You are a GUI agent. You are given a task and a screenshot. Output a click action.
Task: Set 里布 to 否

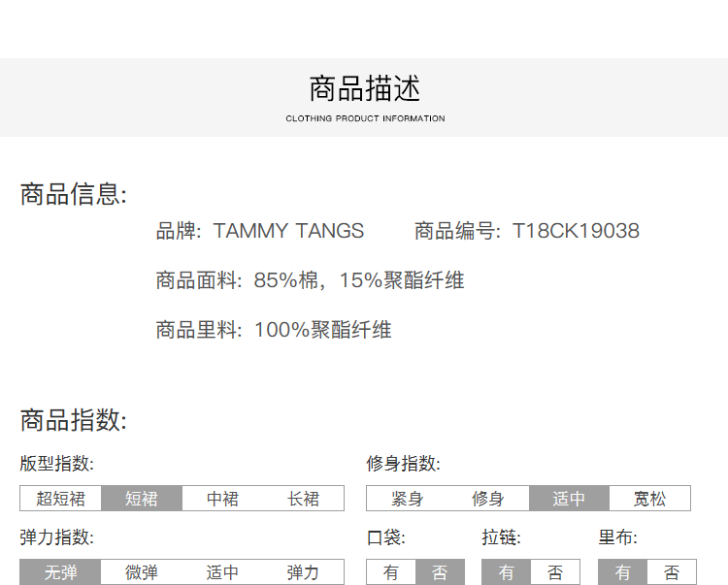click(x=672, y=572)
